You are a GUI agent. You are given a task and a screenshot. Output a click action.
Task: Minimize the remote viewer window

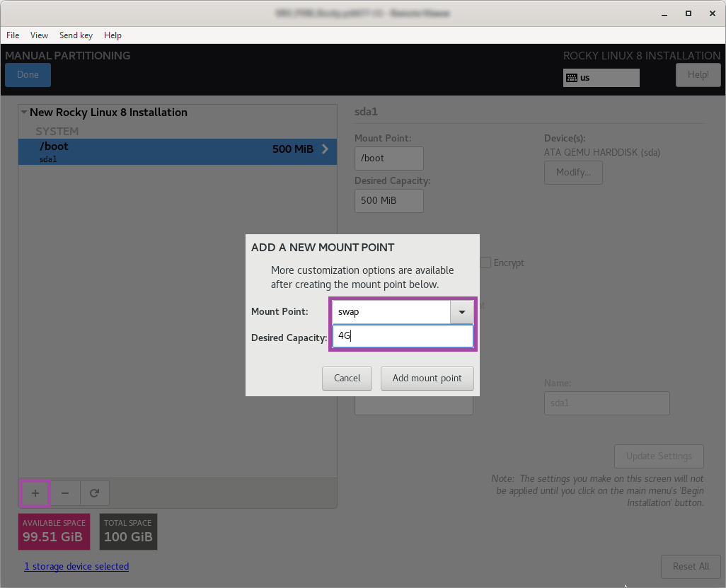[x=664, y=14]
